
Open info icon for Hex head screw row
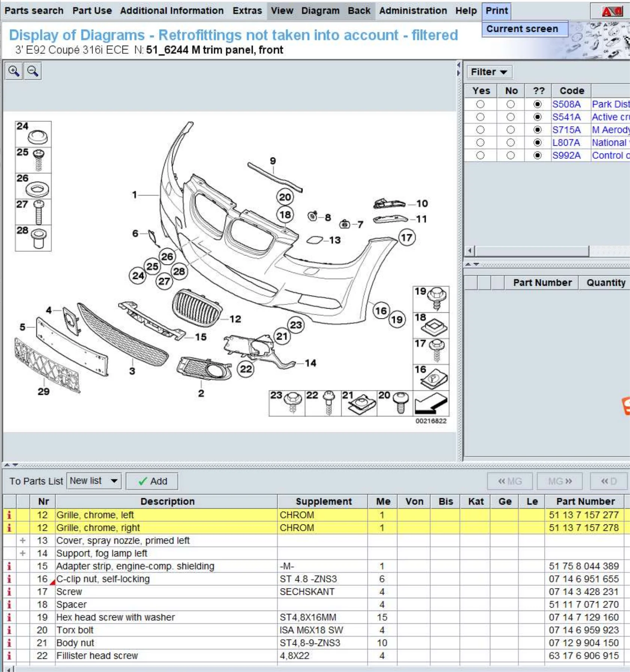coord(9,617)
